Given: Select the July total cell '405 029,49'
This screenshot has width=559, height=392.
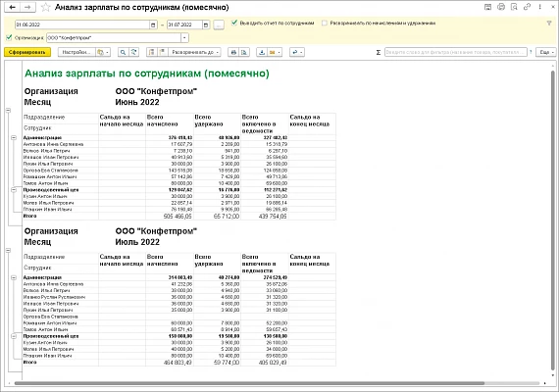Looking at the screenshot, I should (x=265, y=363).
